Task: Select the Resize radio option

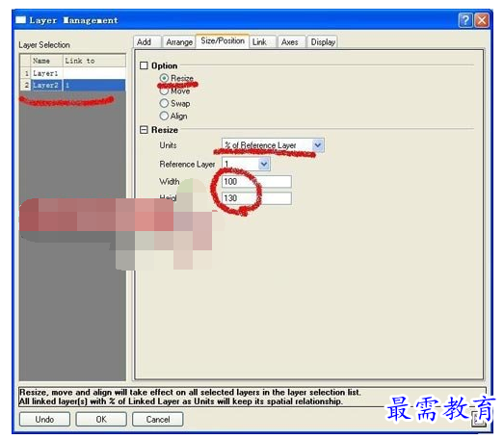Action: (164, 78)
